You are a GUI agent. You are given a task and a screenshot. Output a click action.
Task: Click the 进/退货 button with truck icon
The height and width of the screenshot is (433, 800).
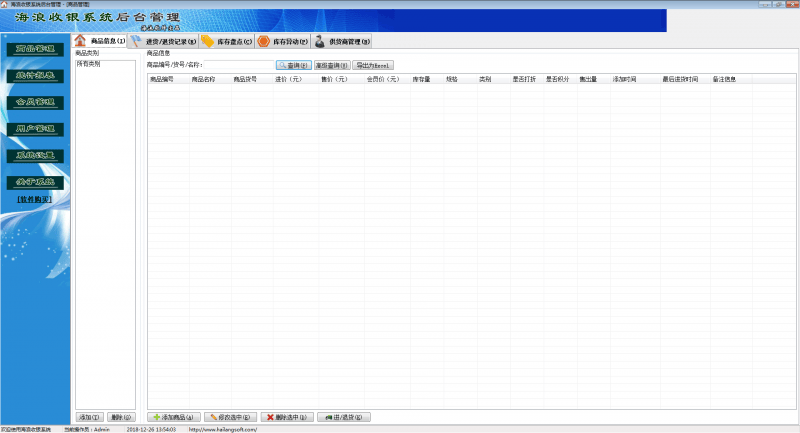coord(344,416)
